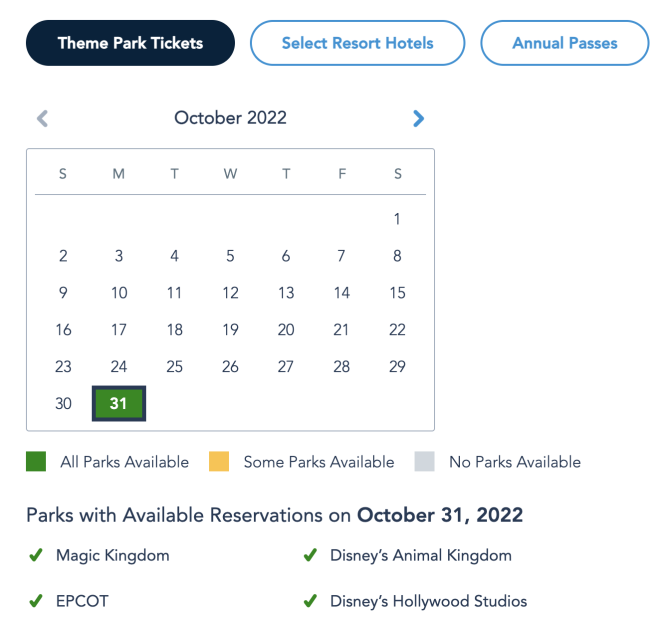
Task: Select October 24 date cell
Action: point(119,367)
